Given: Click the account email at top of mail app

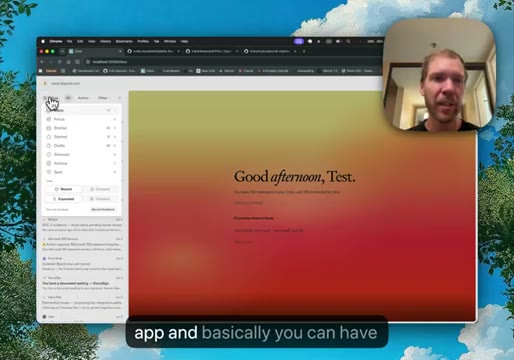Looking at the screenshot, I should 66,83.
